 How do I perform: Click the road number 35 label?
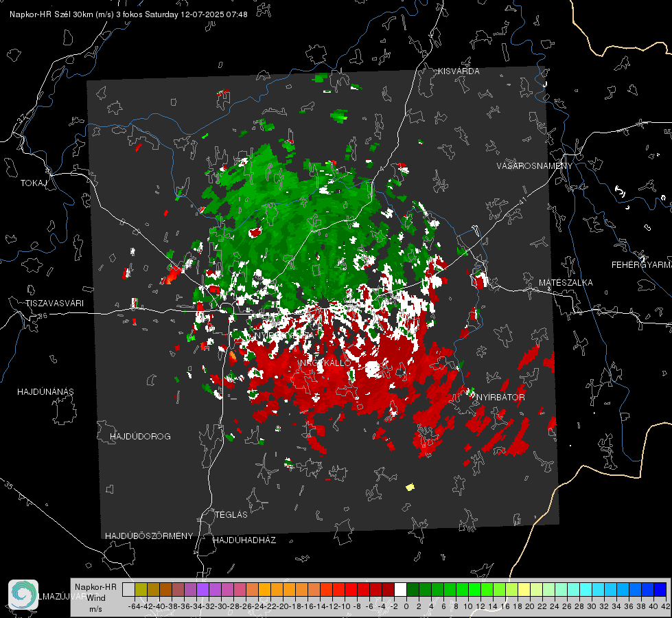(9, 485)
